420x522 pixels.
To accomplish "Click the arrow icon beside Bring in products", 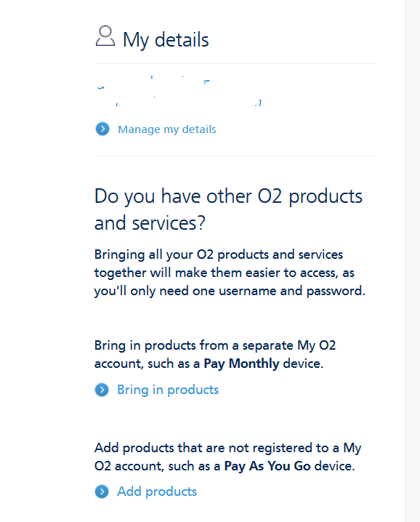I will coord(102,390).
